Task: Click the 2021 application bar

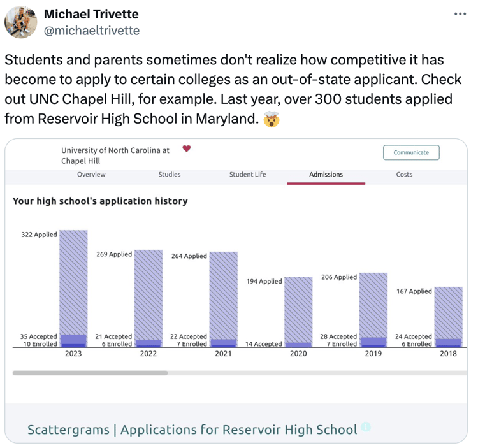Action: coord(223,296)
